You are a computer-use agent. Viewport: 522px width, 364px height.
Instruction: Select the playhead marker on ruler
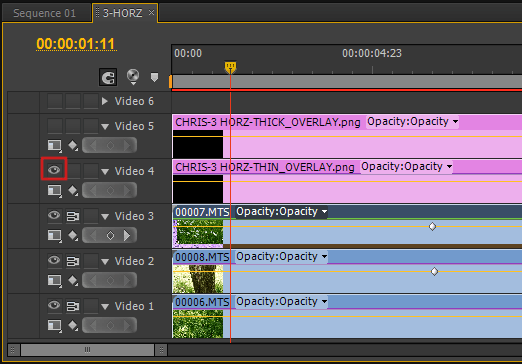pos(230,67)
